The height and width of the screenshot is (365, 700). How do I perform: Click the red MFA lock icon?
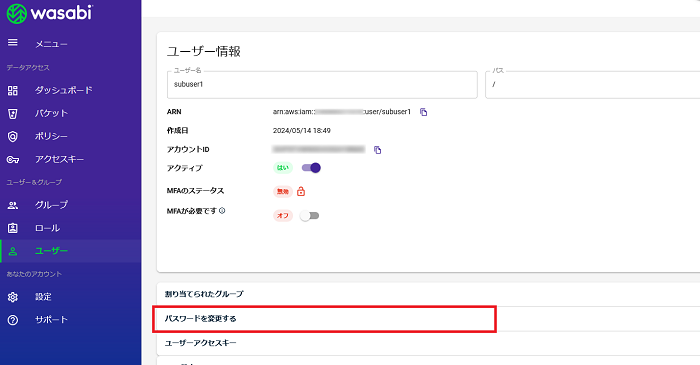tap(301, 191)
